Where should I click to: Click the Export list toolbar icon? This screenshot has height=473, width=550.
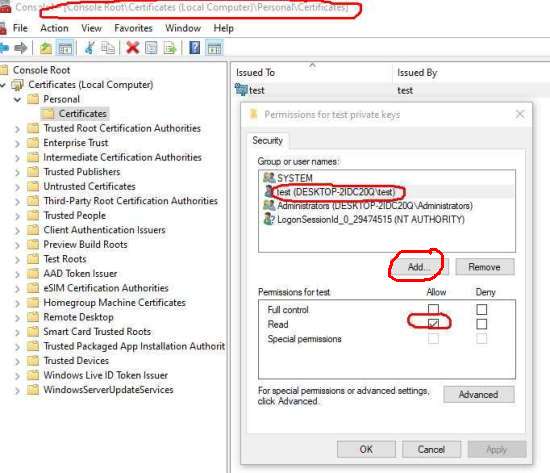(170, 48)
